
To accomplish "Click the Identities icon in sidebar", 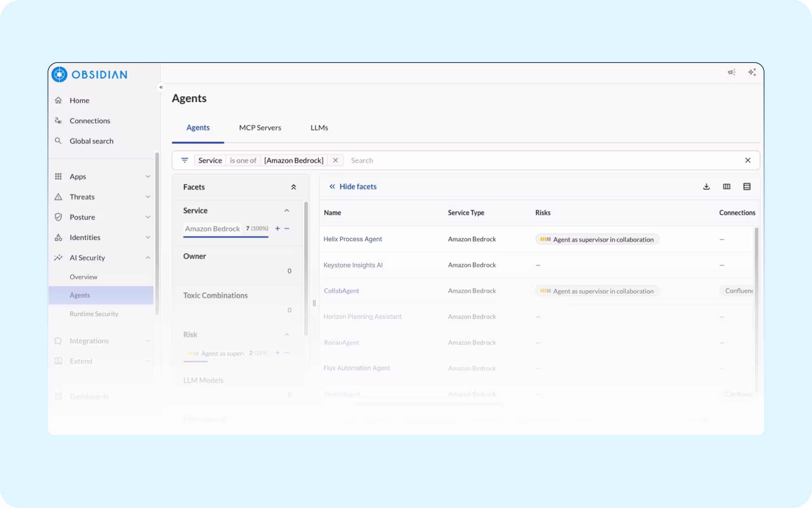I will (58, 237).
